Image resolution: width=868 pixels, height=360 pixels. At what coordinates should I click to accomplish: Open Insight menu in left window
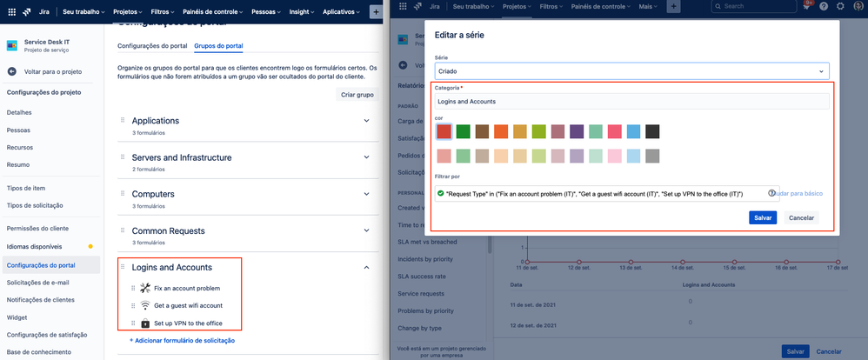[302, 11]
